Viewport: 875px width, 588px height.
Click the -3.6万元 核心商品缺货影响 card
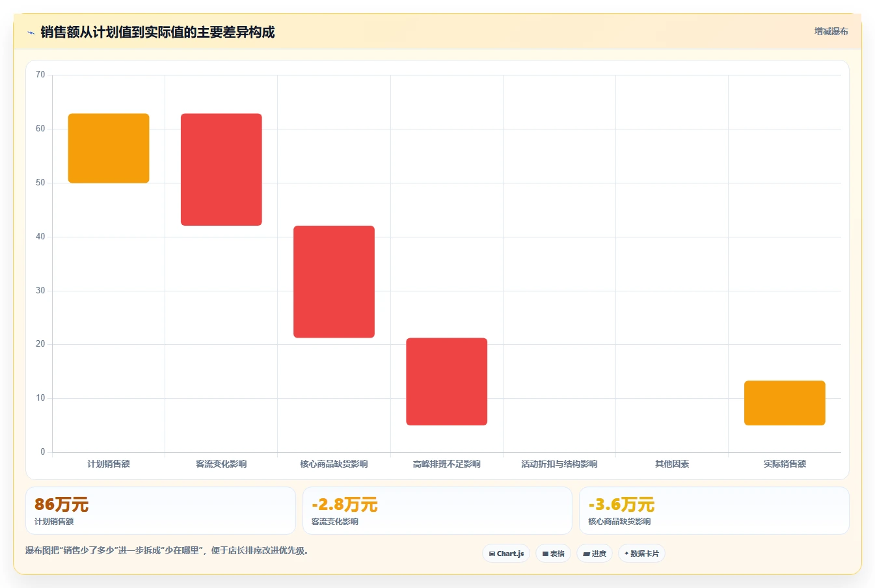(x=714, y=511)
